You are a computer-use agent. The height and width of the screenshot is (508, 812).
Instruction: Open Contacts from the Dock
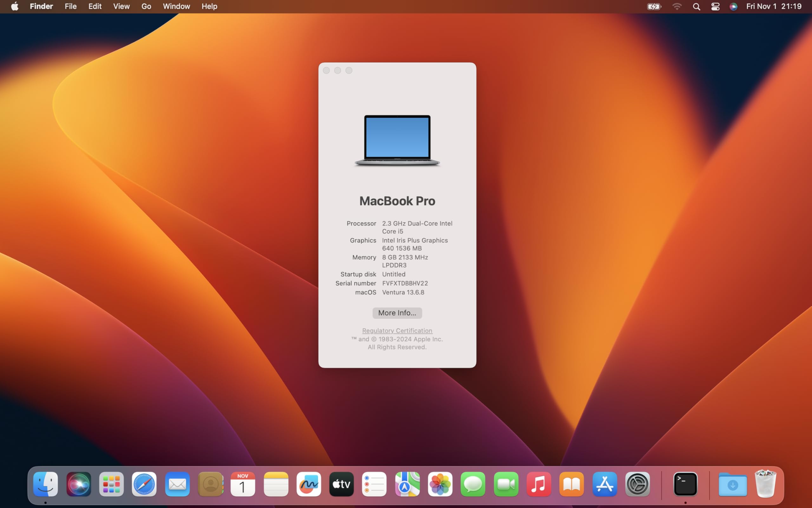210,484
